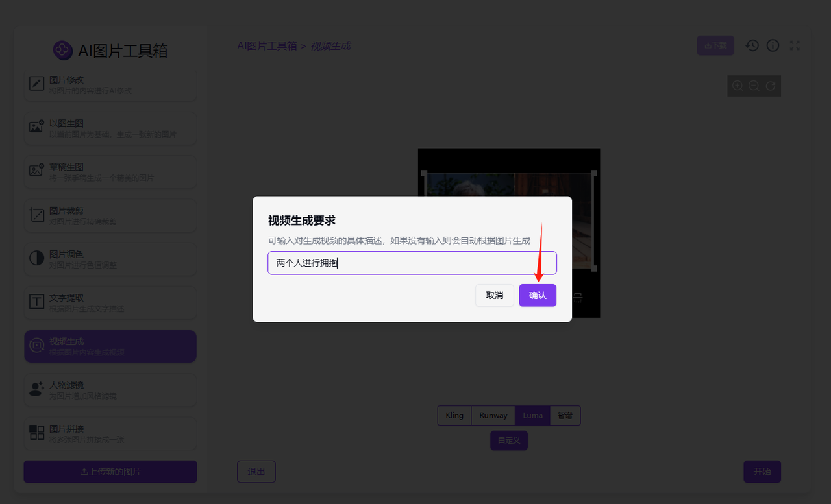Click the AI图片工具箱 breadcrumb link

[x=267, y=46]
